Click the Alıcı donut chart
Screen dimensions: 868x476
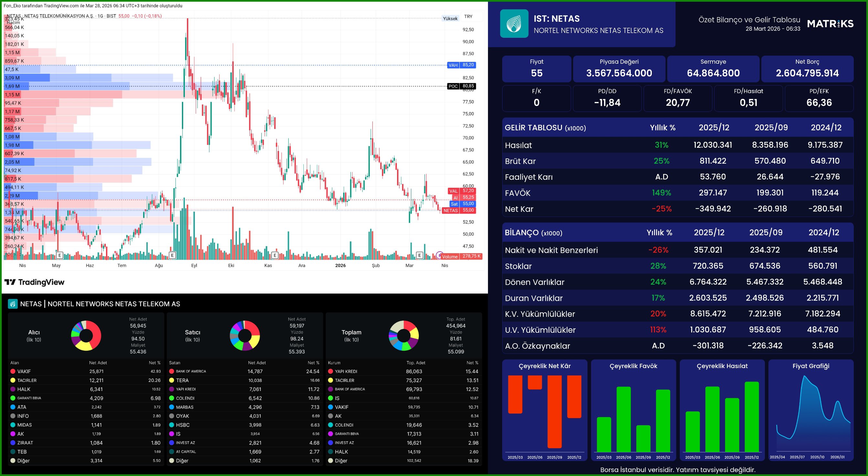point(86,335)
